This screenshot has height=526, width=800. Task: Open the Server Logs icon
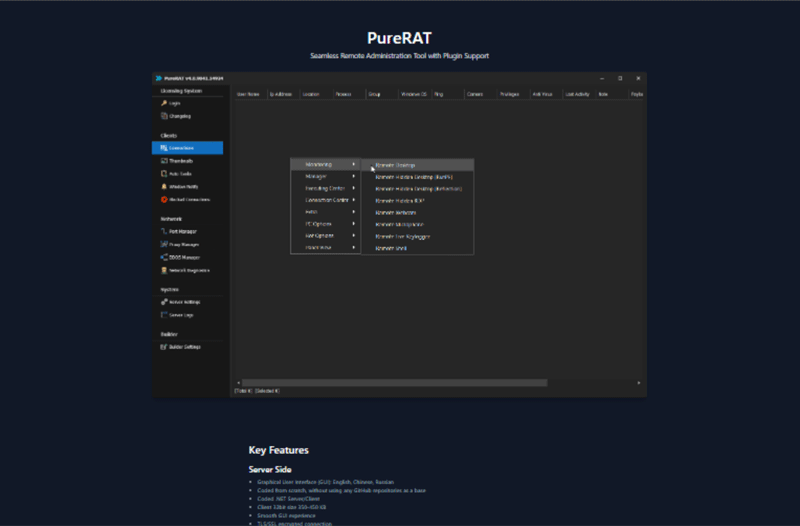[164, 315]
